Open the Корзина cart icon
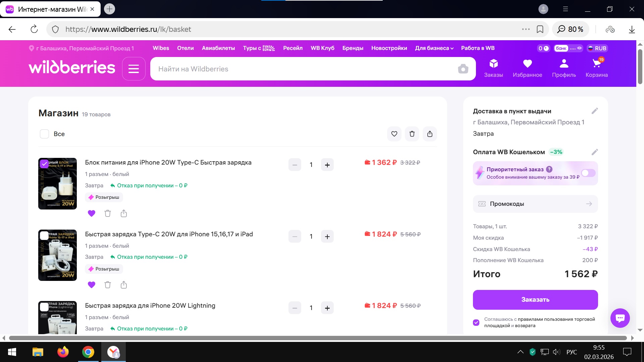The width and height of the screenshot is (644, 362). click(596, 67)
